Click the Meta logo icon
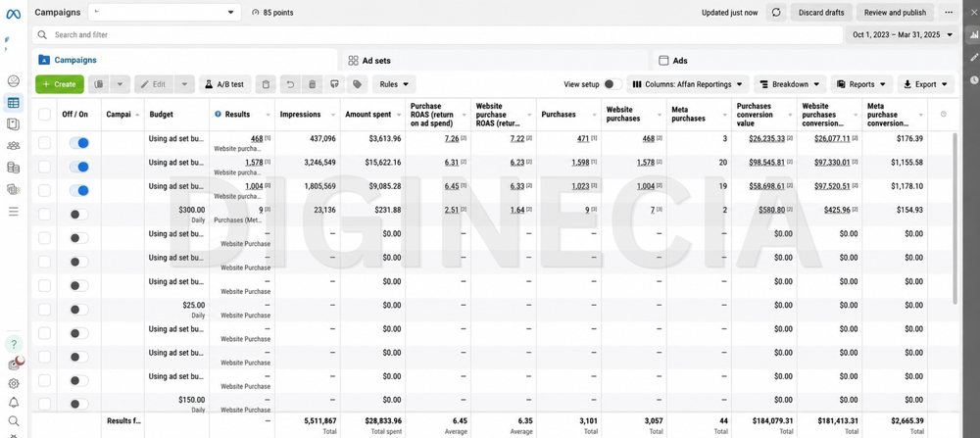This screenshot has width=980, height=438. coord(13,13)
